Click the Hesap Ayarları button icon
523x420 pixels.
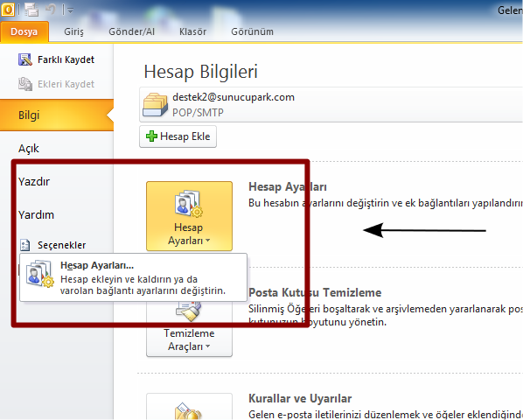[x=188, y=204]
